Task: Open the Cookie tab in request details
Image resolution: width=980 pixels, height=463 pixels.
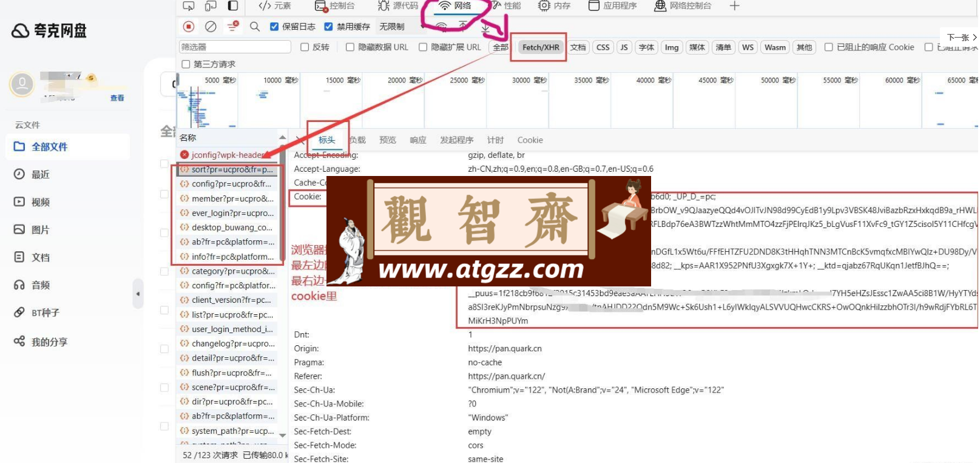Action: click(530, 140)
